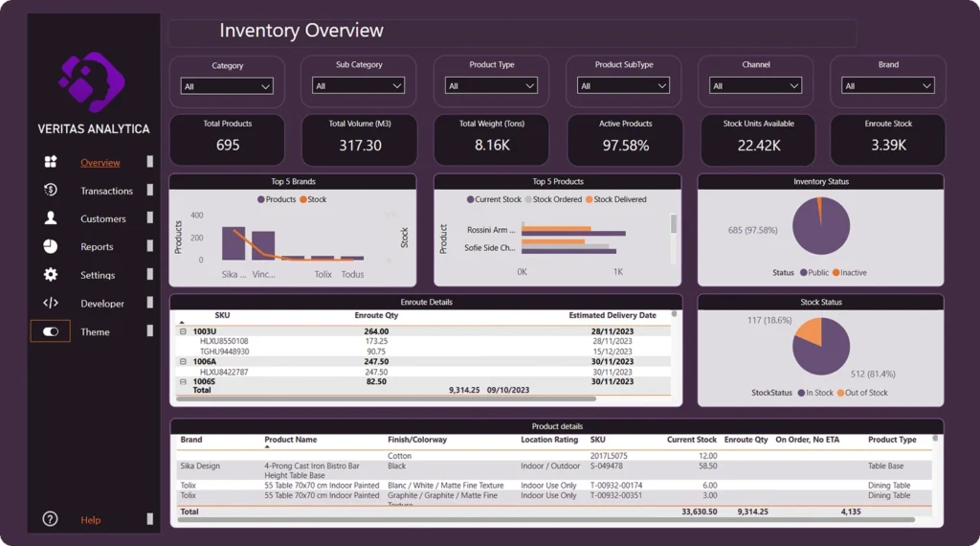Image resolution: width=980 pixels, height=546 pixels.
Task: Click the Overview dashboard grid icon
Action: coord(51,162)
